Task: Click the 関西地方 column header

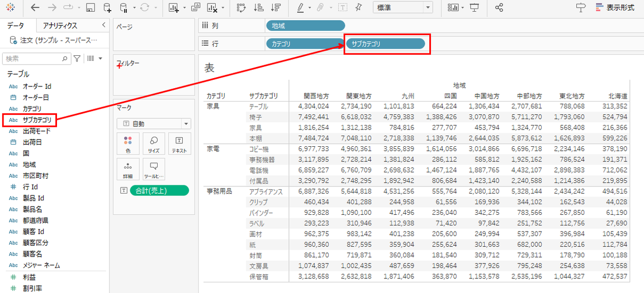Action: [316, 97]
